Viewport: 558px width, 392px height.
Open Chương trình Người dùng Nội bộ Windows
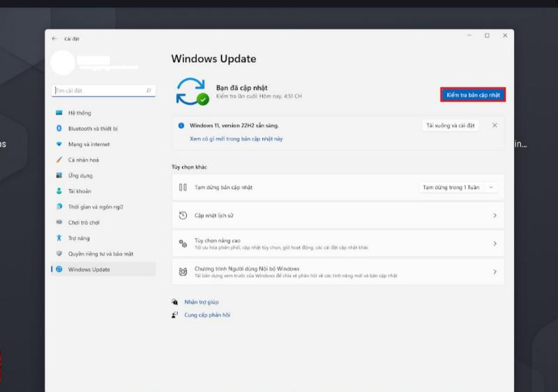[x=338, y=272]
